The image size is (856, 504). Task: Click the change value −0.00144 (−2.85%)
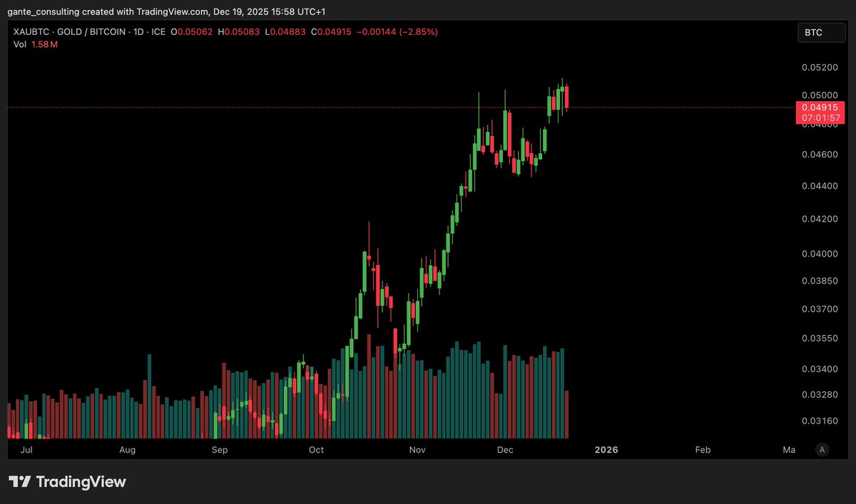click(397, 32)
